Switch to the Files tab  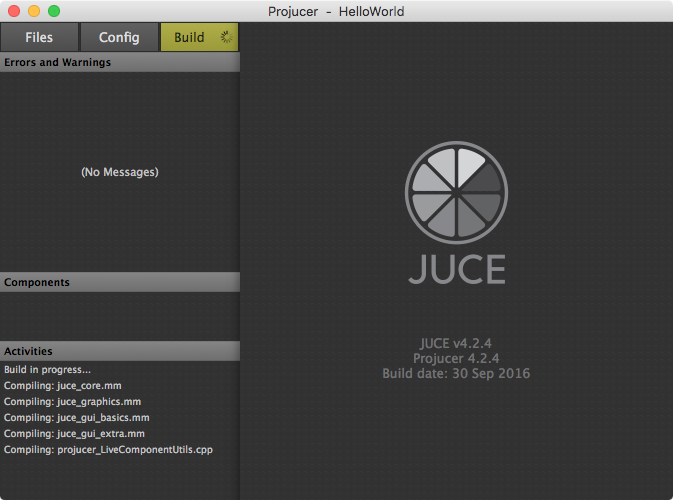[39, 37]
